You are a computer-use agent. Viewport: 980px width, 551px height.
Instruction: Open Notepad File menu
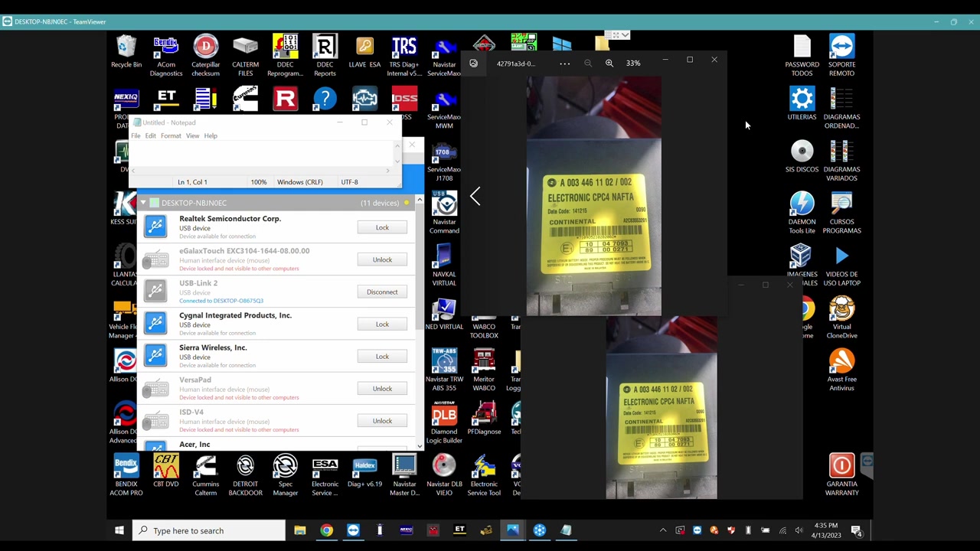[136, 135]
